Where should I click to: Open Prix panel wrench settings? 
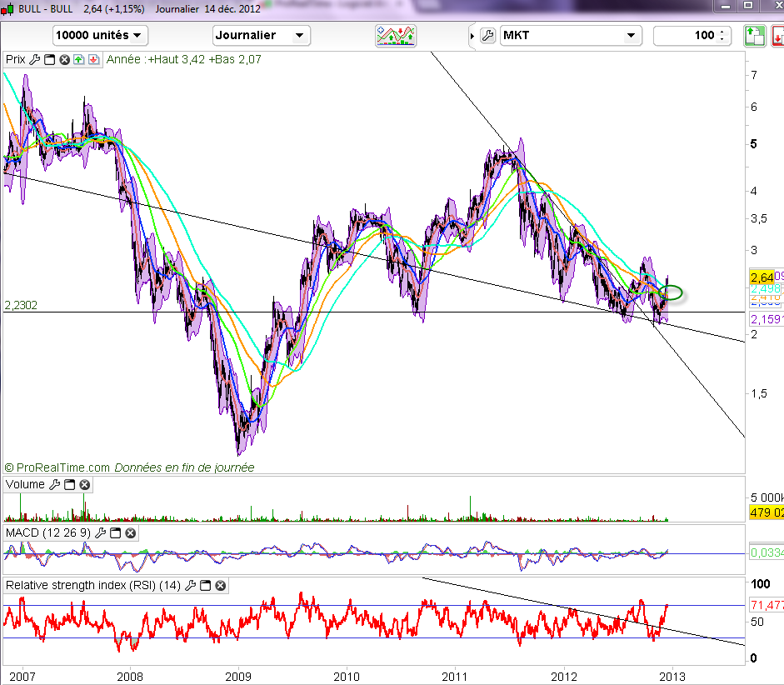coord(34,59)
